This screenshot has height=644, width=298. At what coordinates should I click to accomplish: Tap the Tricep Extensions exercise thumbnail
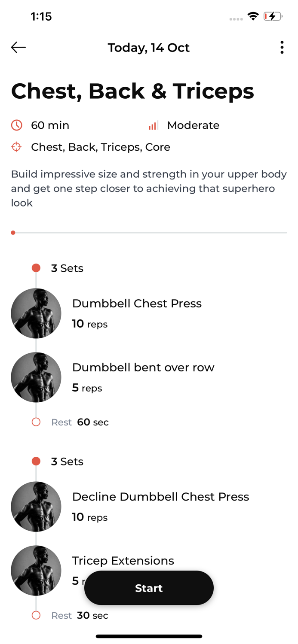pyautogui.click(x=36, y=570)
